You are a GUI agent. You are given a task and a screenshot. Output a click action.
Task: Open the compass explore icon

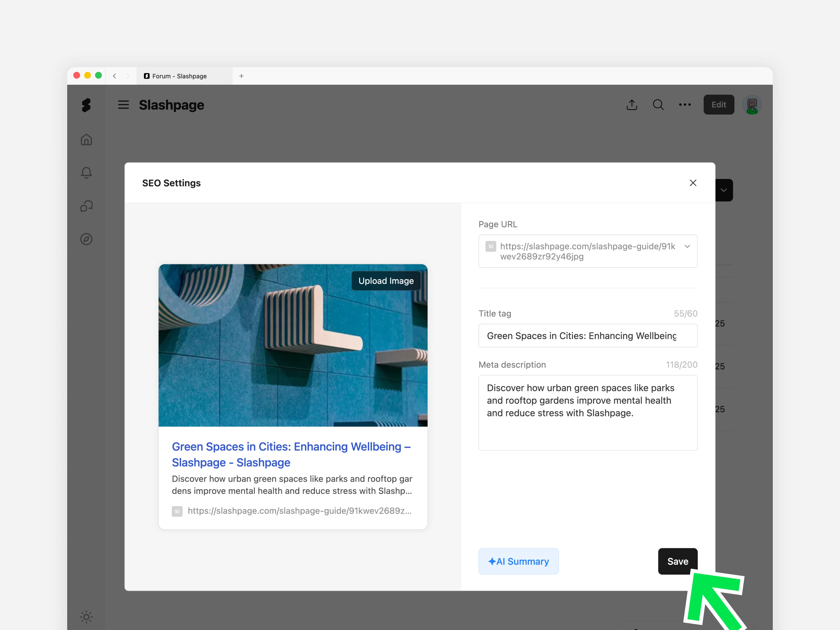point(86,239)
